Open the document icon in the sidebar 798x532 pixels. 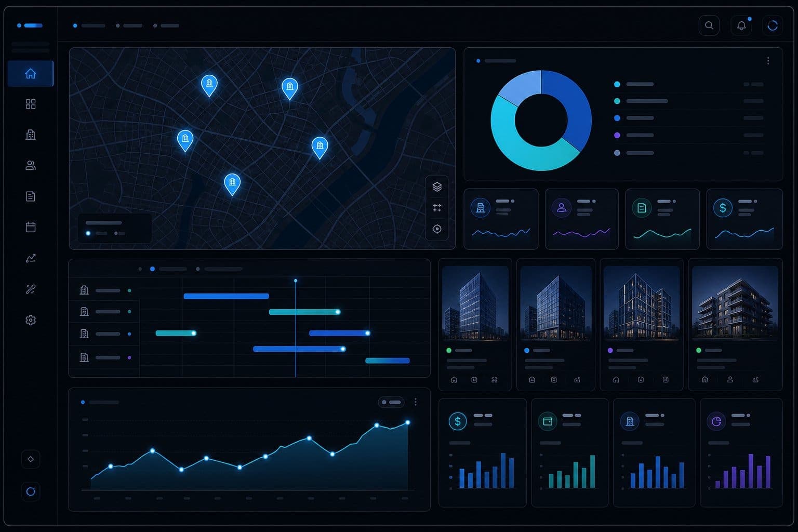tap(31, 196)
